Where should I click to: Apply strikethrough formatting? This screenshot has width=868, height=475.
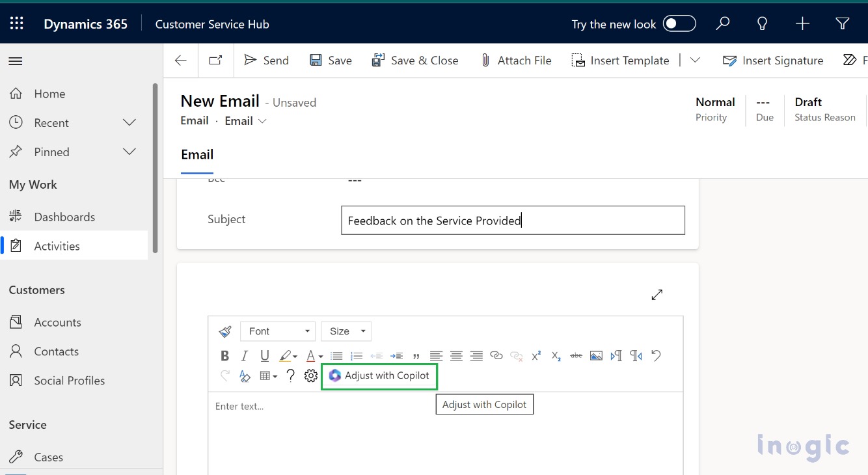(576, 356)
